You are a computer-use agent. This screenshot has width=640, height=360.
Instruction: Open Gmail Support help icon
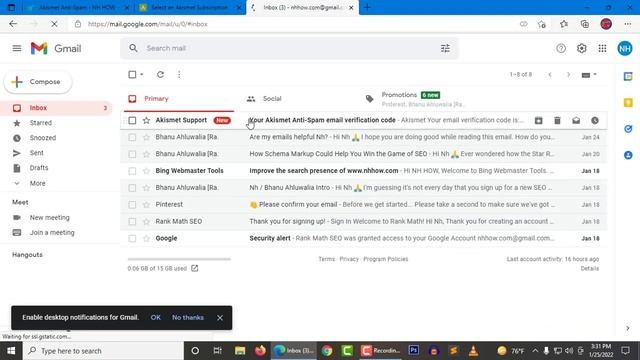click(561, 49)
